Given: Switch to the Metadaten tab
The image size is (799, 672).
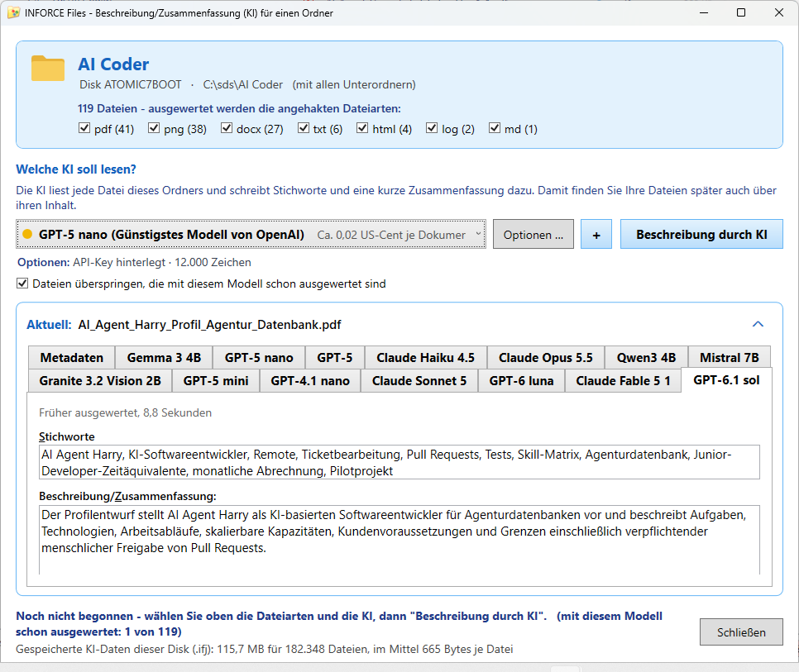Looking at the screenshot, I should pyautogui.click(x=71, y=357).
